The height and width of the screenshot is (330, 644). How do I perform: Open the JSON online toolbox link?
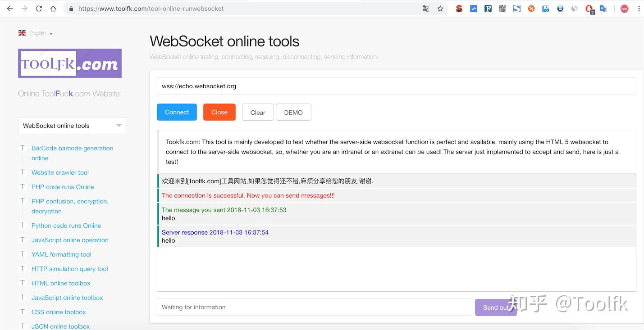coord(60,326)
